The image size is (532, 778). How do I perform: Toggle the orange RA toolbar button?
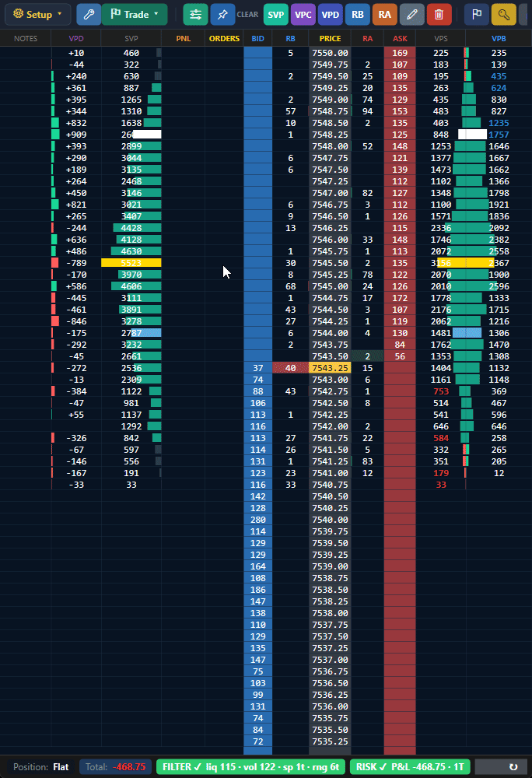click(385, 14)
